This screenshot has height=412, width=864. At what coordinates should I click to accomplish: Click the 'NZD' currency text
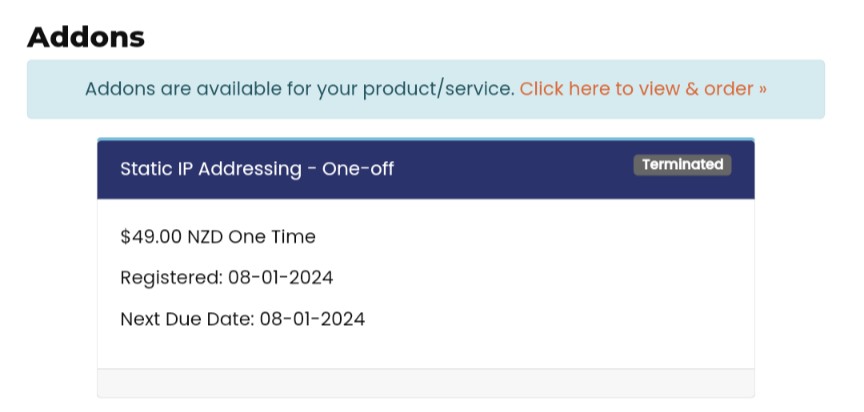pyautogui.click(x=206, y=237)
